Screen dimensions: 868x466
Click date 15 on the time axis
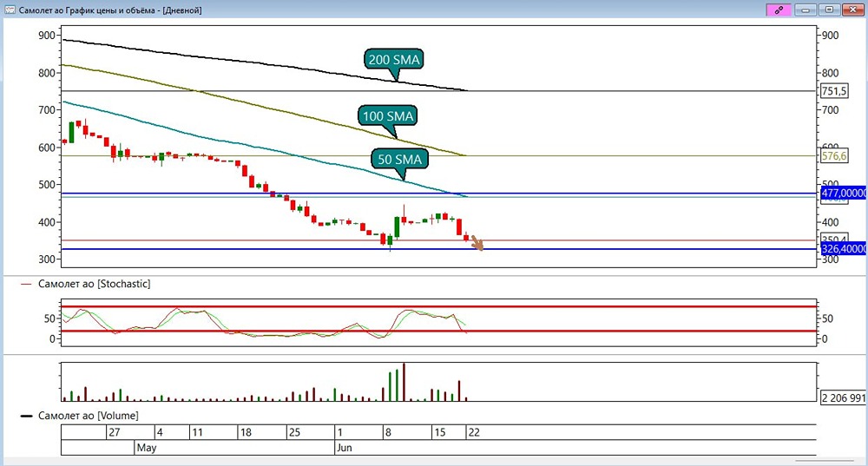(x=439, y=432)
